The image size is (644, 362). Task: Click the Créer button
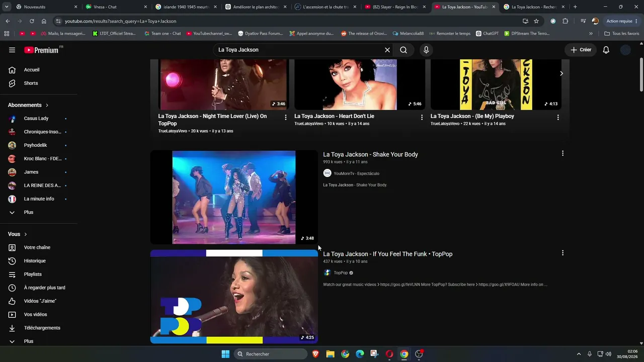[581, 50]
